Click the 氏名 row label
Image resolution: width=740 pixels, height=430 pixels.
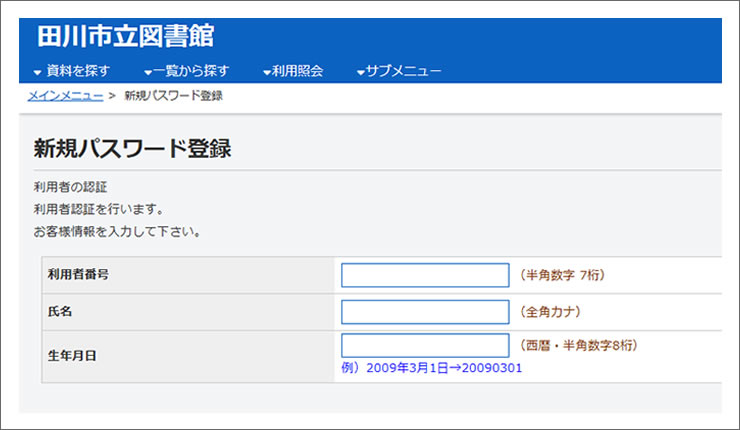tap(60, 312)
